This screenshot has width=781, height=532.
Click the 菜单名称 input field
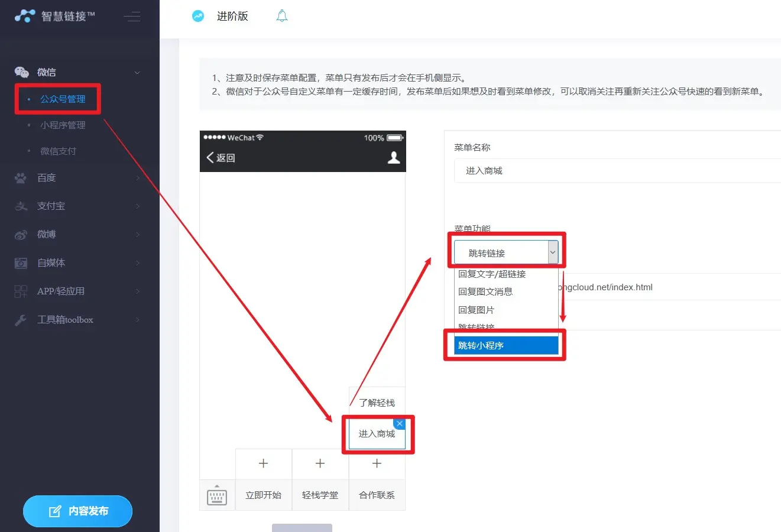615,171
